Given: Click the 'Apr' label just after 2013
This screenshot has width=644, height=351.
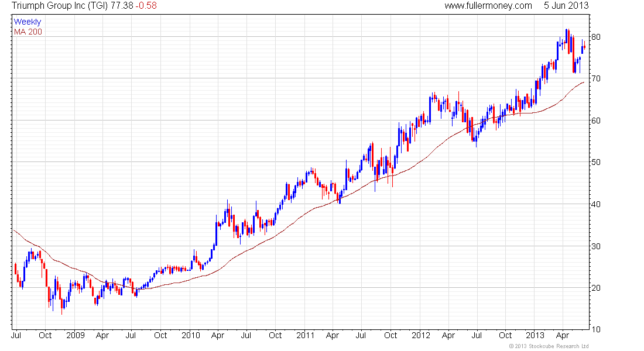Looking at the screenshot, I should coord(563,335).
